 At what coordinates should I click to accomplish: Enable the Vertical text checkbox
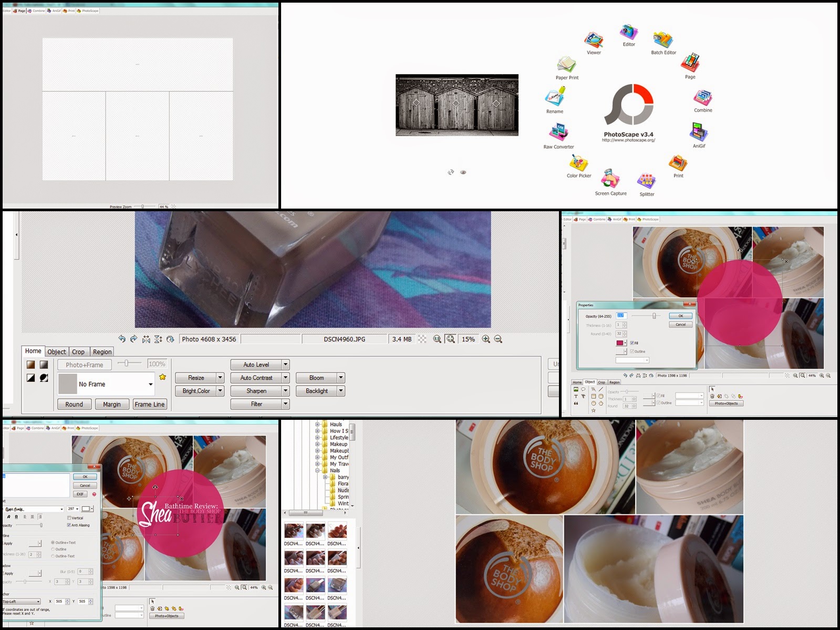pyautogui.click(x=69, y=518)
